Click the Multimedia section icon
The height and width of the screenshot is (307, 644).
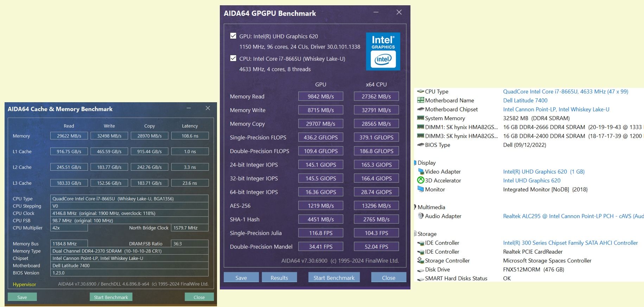click(415, 207)
